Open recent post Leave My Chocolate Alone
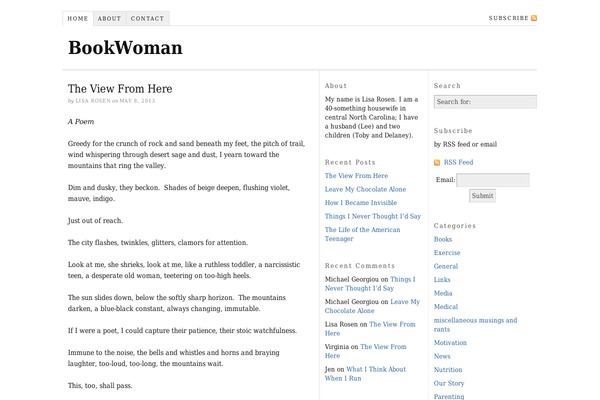 pyautogui.click(x=365, y=189)
